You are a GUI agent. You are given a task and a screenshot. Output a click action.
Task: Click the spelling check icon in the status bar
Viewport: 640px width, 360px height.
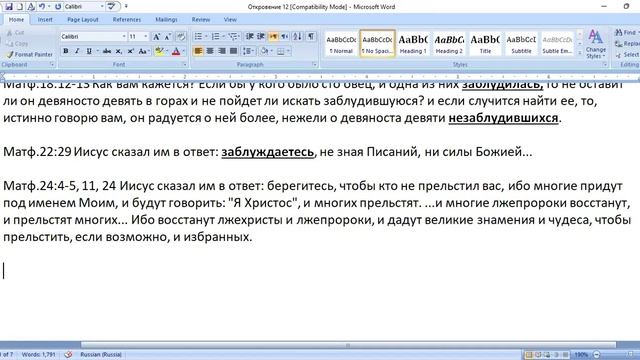click(68, 354)
